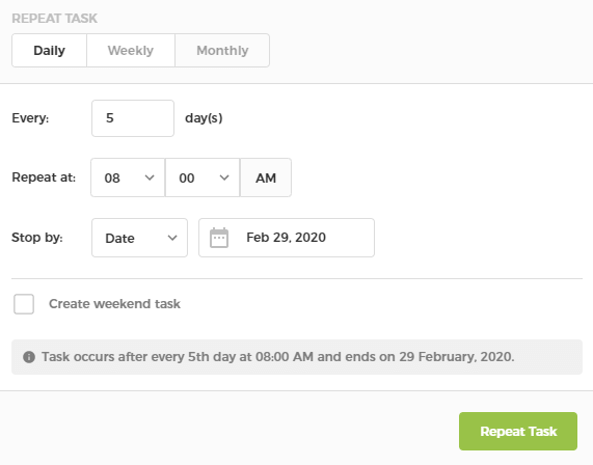Click the Every days number field

click(x=133, y=118)
